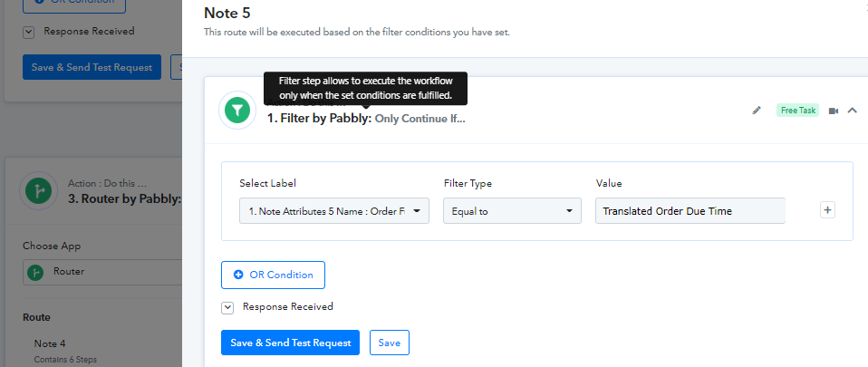
Task: Click the plus icon to add AND condition
Action: (x=827, y=210)
